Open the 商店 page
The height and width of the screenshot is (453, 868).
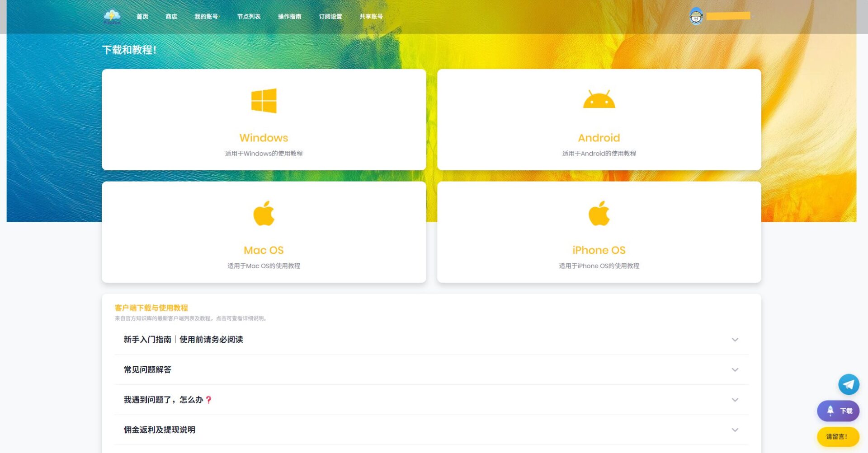coord(171,17)
